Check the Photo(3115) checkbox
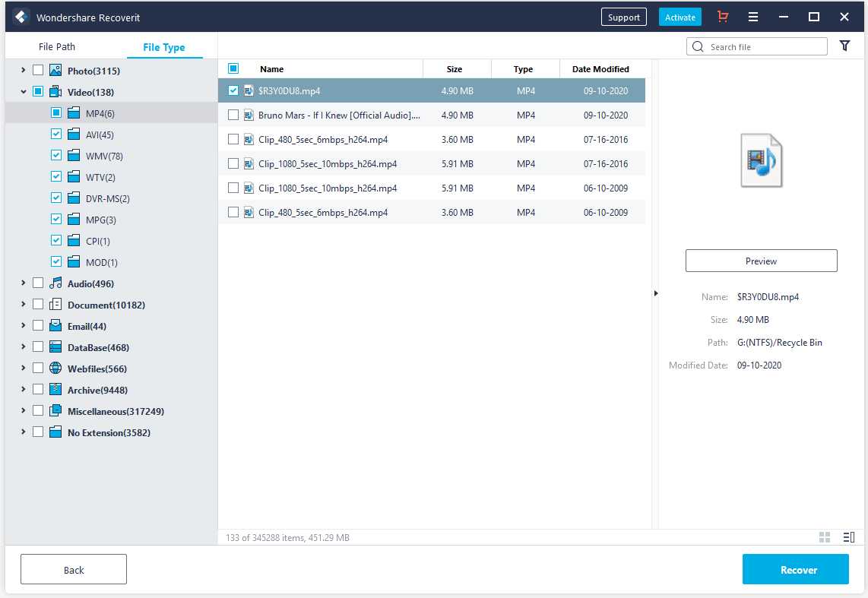Image resolution: width=868 pixels, height=598 pixels. (x=38, y=70)
